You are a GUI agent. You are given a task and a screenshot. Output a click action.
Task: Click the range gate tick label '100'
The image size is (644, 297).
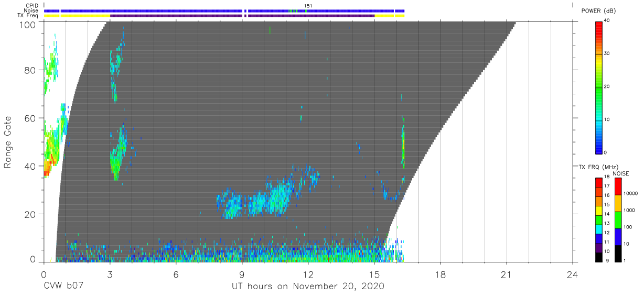click(27, 24)
